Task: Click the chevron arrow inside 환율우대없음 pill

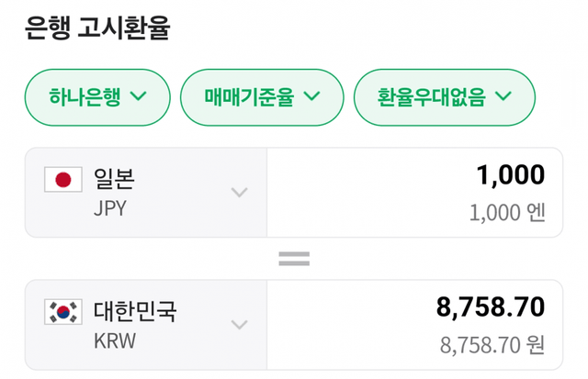Action: coord(503,95)
